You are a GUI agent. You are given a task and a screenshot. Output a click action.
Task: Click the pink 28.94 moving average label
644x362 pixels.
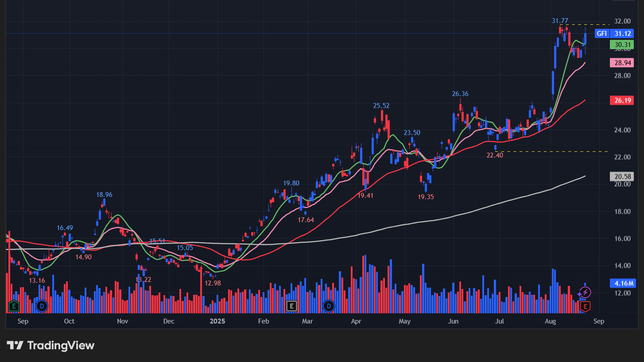click(x=623, y=62)
